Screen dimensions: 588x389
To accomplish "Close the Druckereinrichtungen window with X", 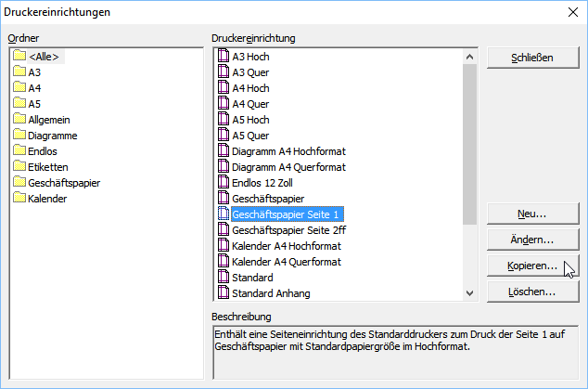I will pyautogui.click(x=572, y=12).
